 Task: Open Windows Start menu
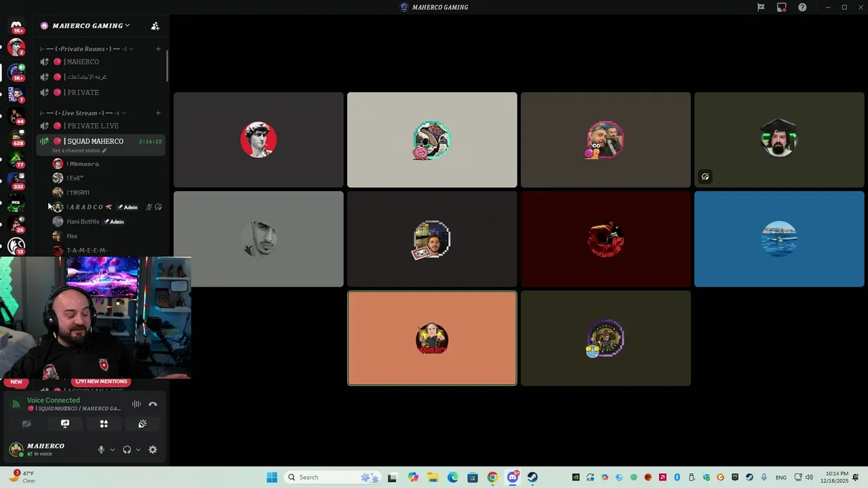coord(272,477)
